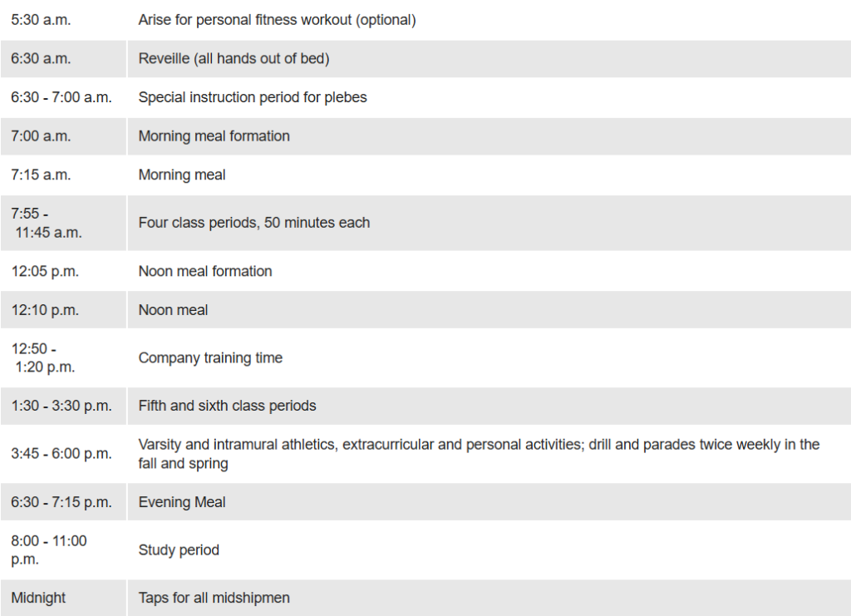The height and width of the screenshot is (616, 851).
Task: Select the Reveille row description
Action: tap(234, 59)
